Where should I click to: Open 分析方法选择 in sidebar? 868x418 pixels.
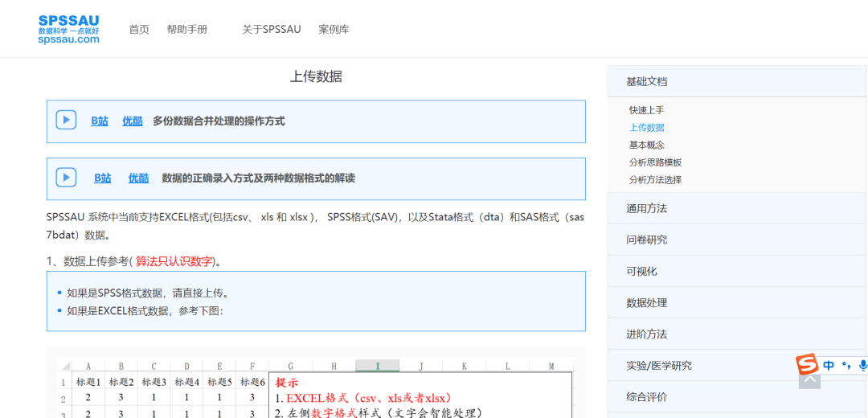[656, 180]
